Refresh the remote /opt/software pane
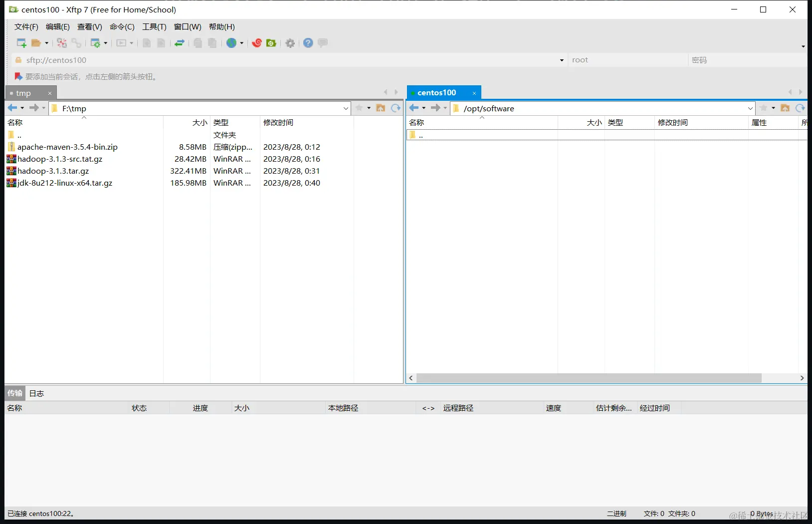The image size is (812, 524). tap(801, 108)
